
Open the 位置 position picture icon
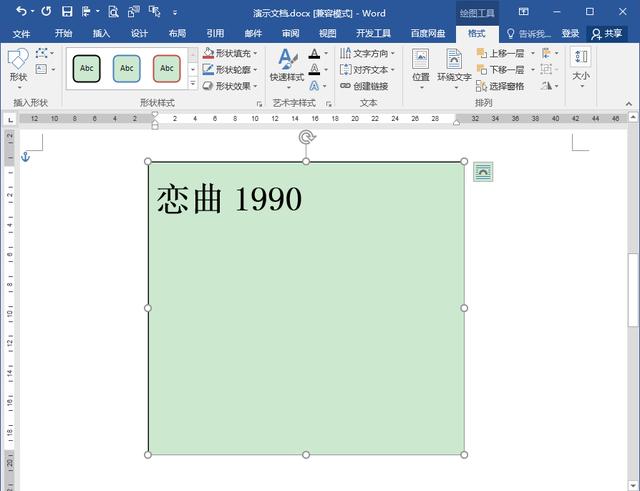click(x=421, y=69)
